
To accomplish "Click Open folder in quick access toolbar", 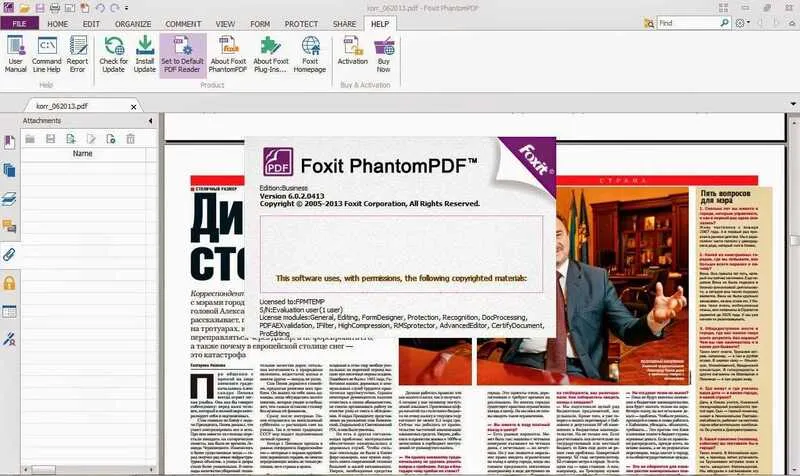I will pos(24,8).
